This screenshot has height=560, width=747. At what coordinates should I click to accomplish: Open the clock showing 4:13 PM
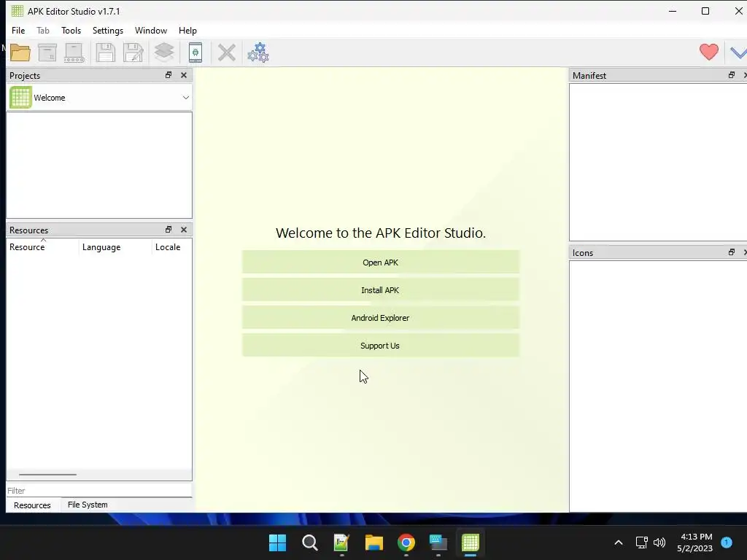click(695, 542)
